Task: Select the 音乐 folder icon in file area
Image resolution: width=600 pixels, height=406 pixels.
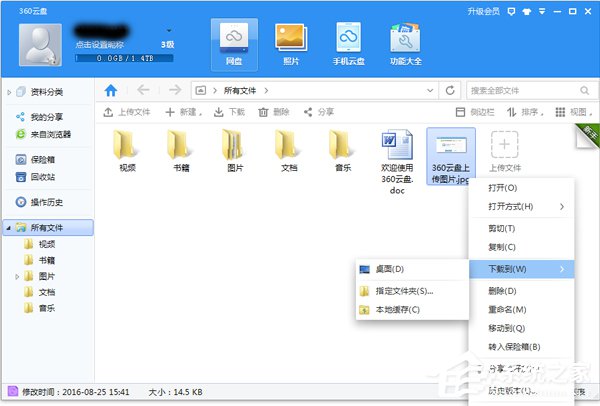Action: [x=340, y=145]
